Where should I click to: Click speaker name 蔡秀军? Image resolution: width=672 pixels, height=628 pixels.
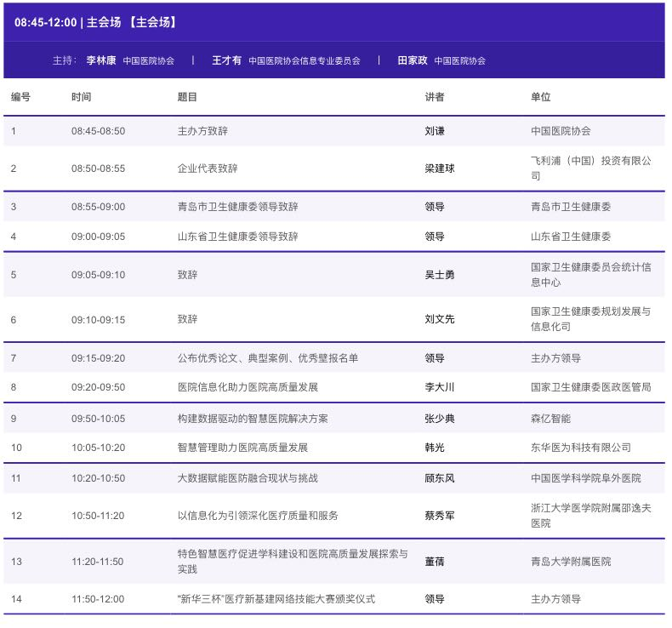440,516
